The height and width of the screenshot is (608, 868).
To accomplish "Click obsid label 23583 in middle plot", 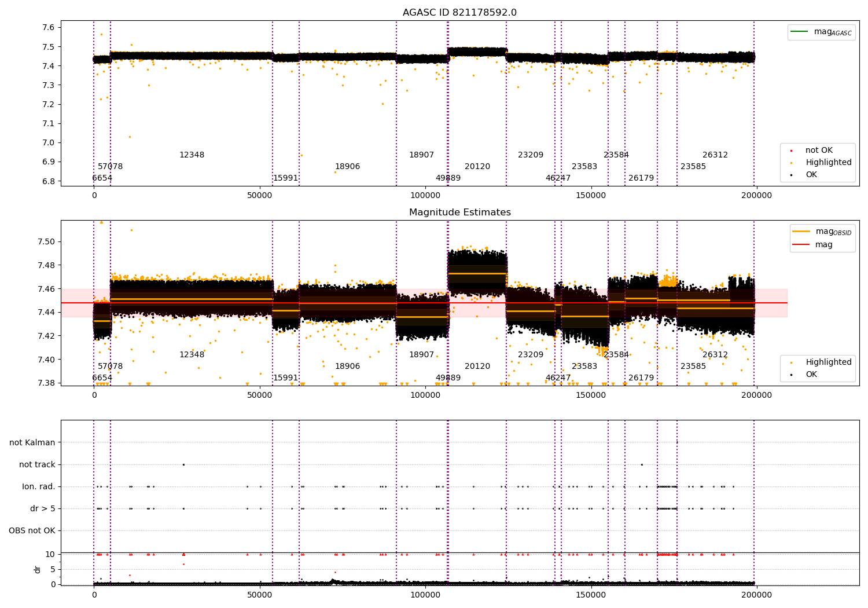I will tap(584, 367).
